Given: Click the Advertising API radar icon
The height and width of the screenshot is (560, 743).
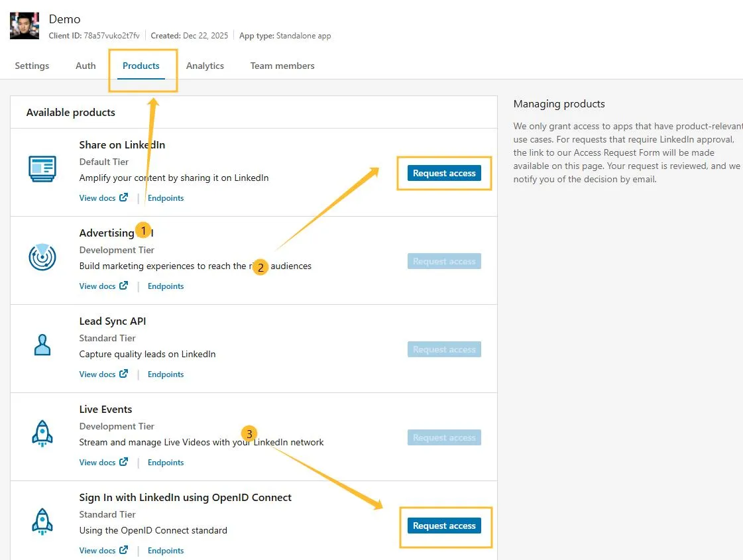Looking at the screenshot, I should pyautogui.click(x=42, y=257).
